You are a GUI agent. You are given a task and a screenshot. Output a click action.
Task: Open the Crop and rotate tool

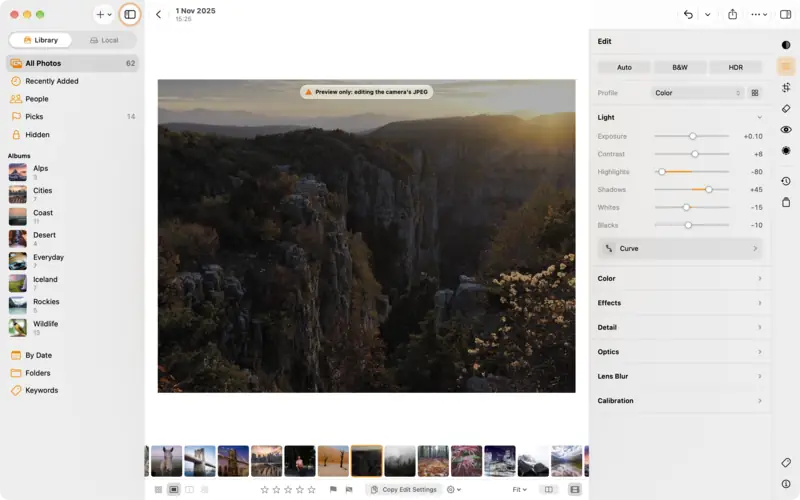tap(786, 87)
